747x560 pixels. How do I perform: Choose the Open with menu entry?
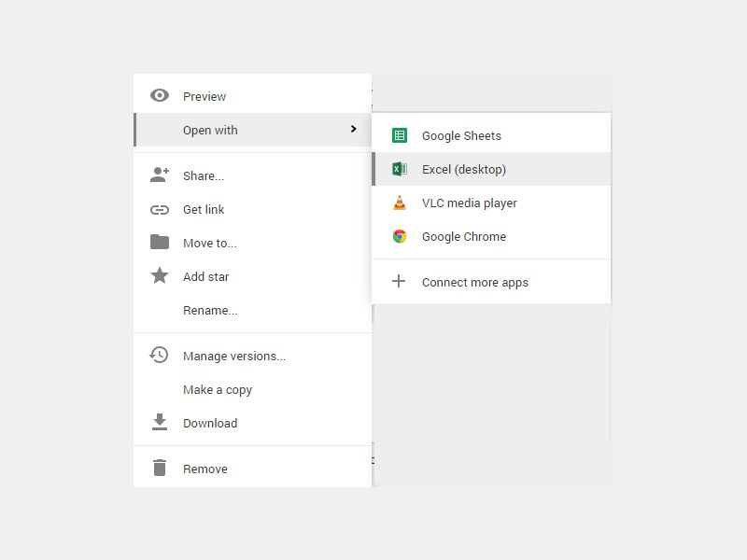point(252,130)
